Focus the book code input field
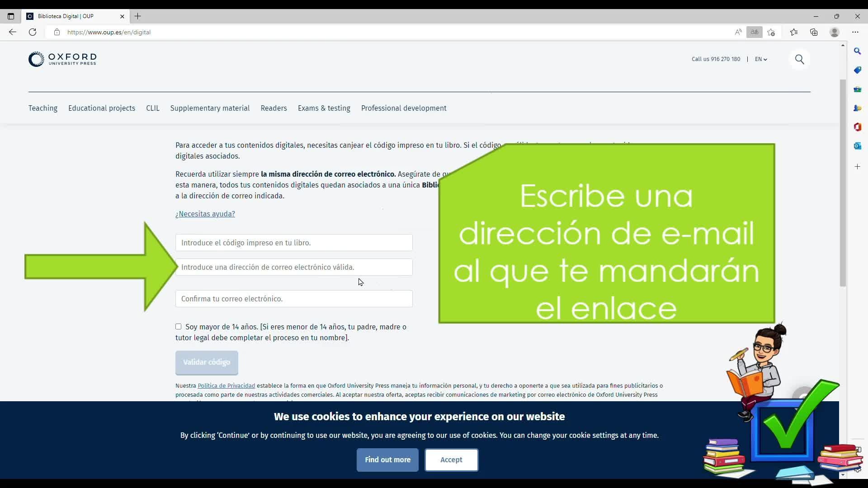 tap(294, 243)
